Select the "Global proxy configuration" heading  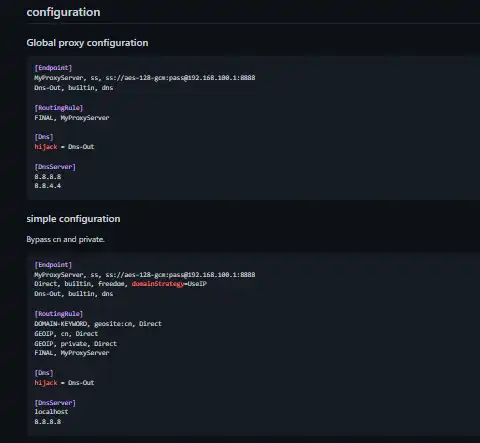click(x=87, y=43)
